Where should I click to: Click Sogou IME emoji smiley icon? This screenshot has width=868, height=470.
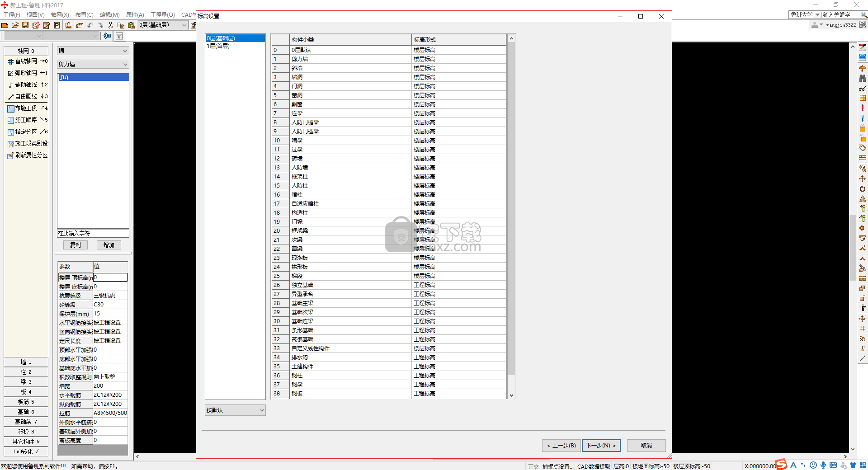point(813,465)
